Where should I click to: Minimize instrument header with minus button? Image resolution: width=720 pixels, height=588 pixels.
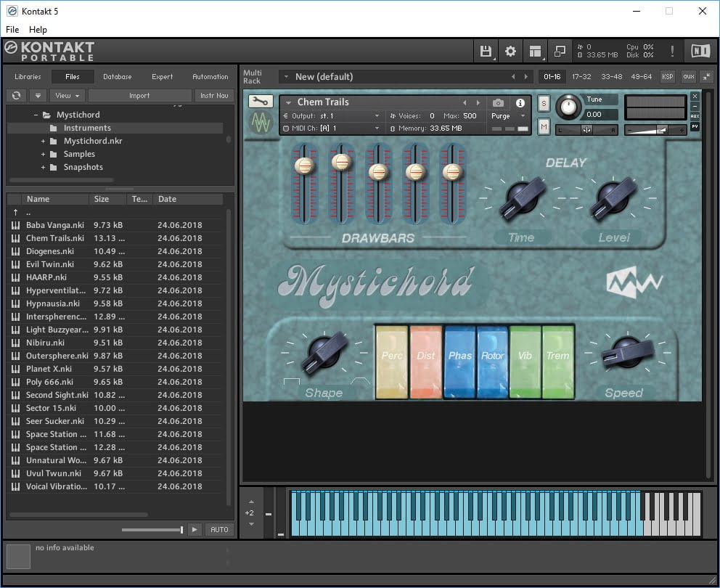pos(695,107)
